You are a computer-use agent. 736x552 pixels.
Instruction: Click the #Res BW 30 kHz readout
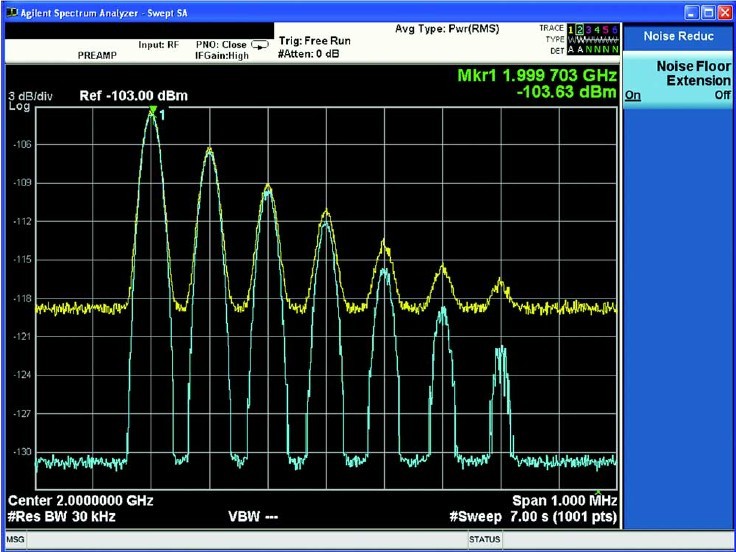tap(62, 517)
